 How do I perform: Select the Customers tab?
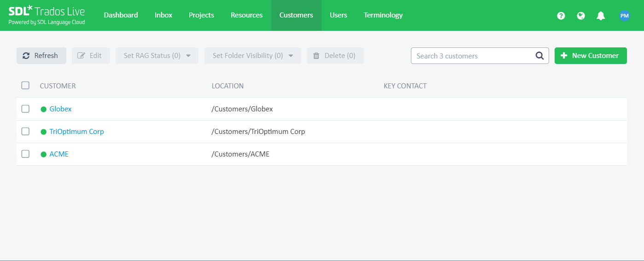point(296,15)
